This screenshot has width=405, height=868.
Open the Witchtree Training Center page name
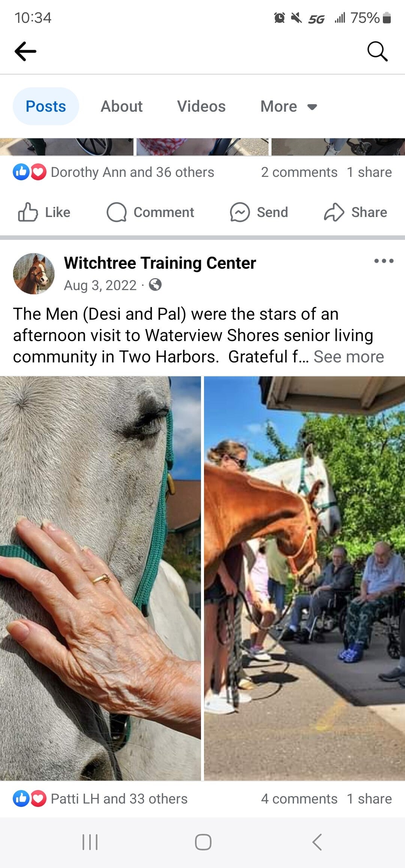pyautogui.click(x=160, y=263)
